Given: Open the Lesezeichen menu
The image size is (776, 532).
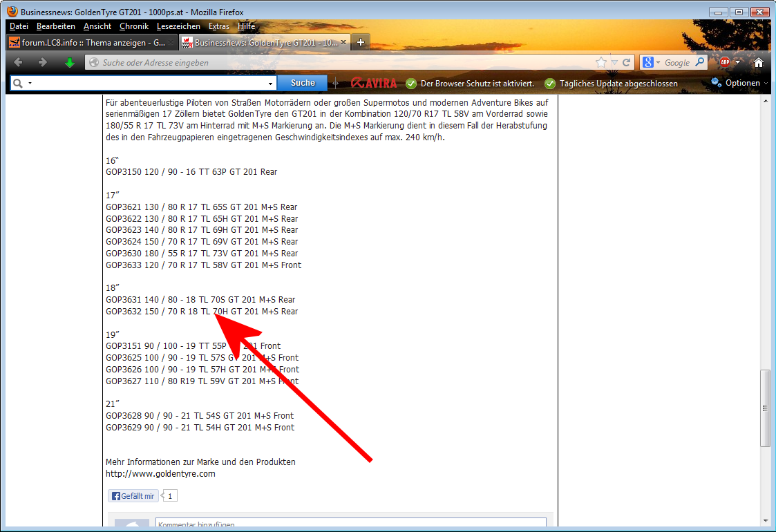Looking at the screenshot, I should tap(178, 26).
